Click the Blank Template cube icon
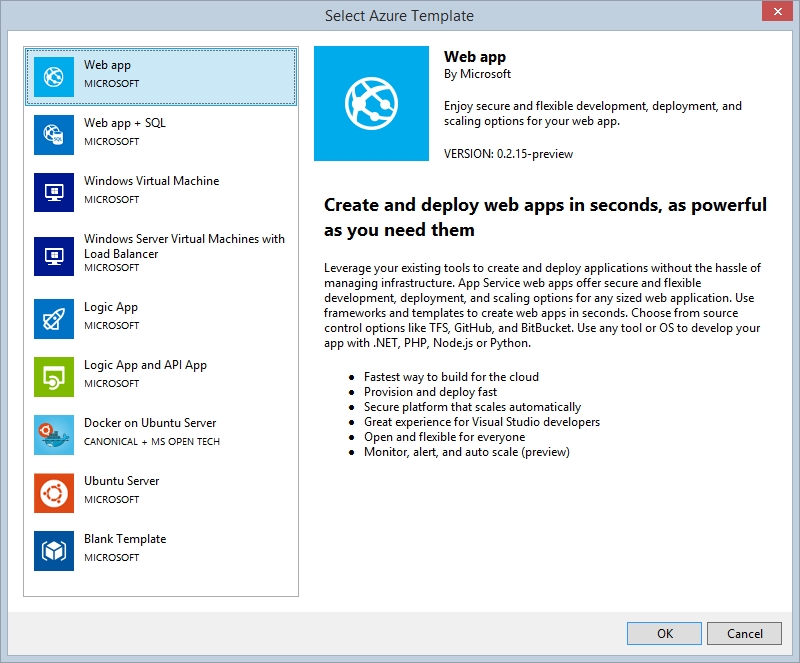 click(54, 551)
